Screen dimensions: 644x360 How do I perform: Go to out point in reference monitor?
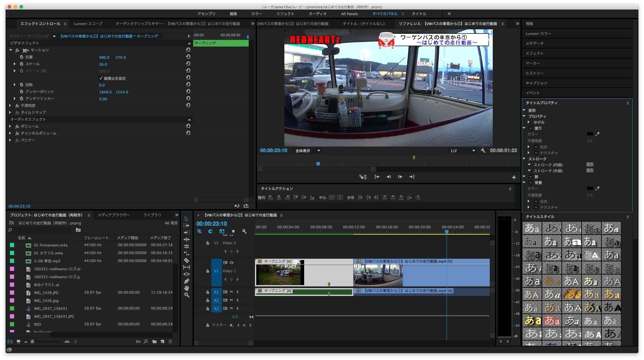[x=412, y=177]
